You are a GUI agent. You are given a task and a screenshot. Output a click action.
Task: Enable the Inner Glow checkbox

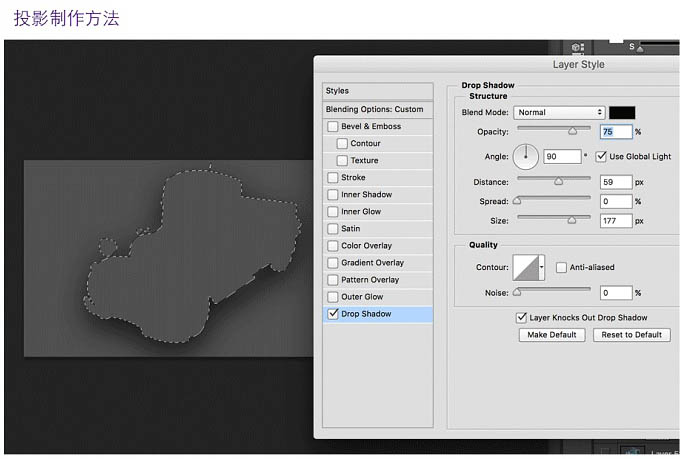(333, 212)
